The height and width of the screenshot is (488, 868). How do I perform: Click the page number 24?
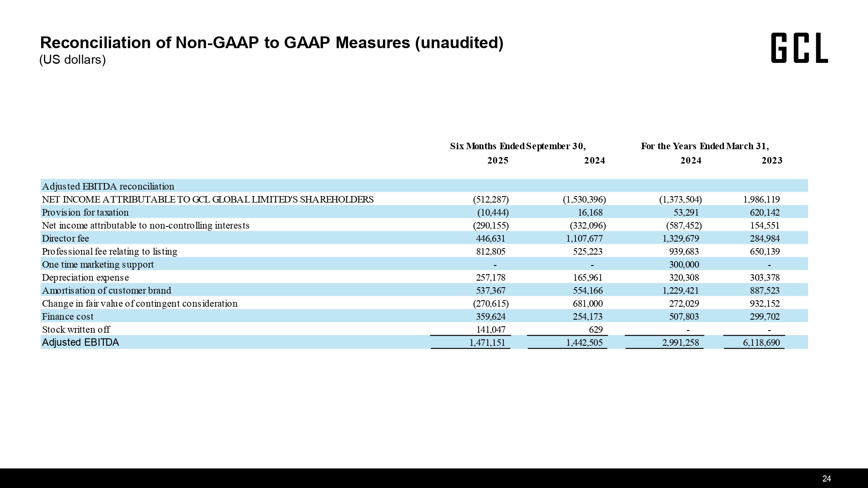coord(826,478)
